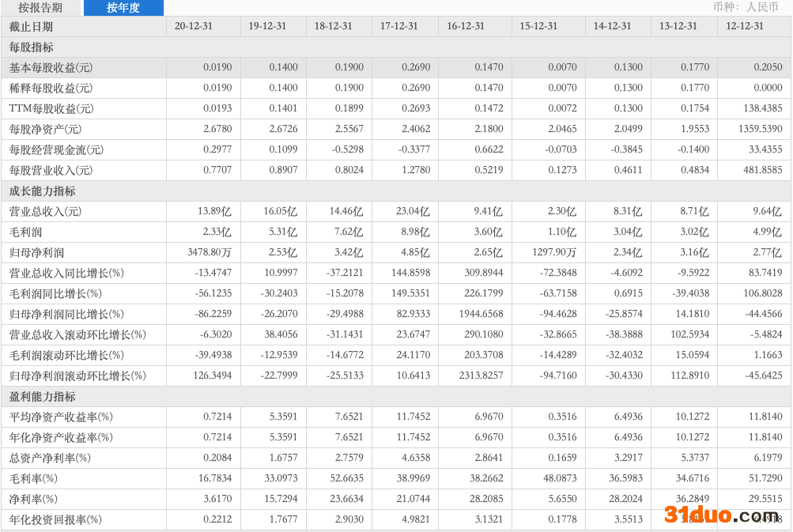The width and height of the screenshot is (793, 532).
Task: Click the 截止日期 header cell
Action: point(32,26)
